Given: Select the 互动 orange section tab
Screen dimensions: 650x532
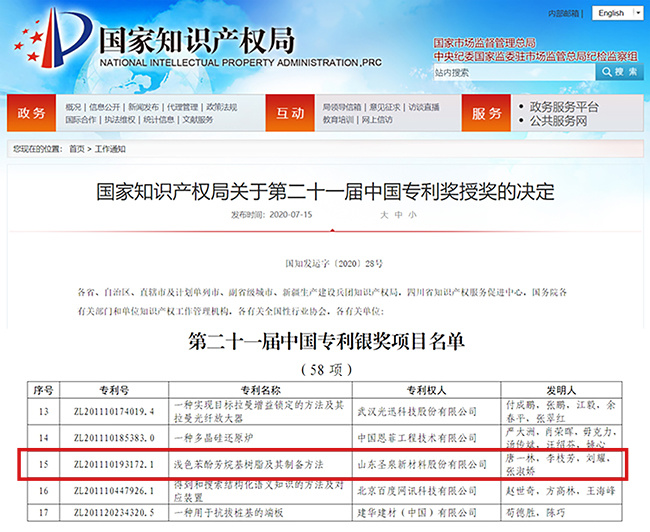Looking at the screenshot, I should [x=290, y=112].
